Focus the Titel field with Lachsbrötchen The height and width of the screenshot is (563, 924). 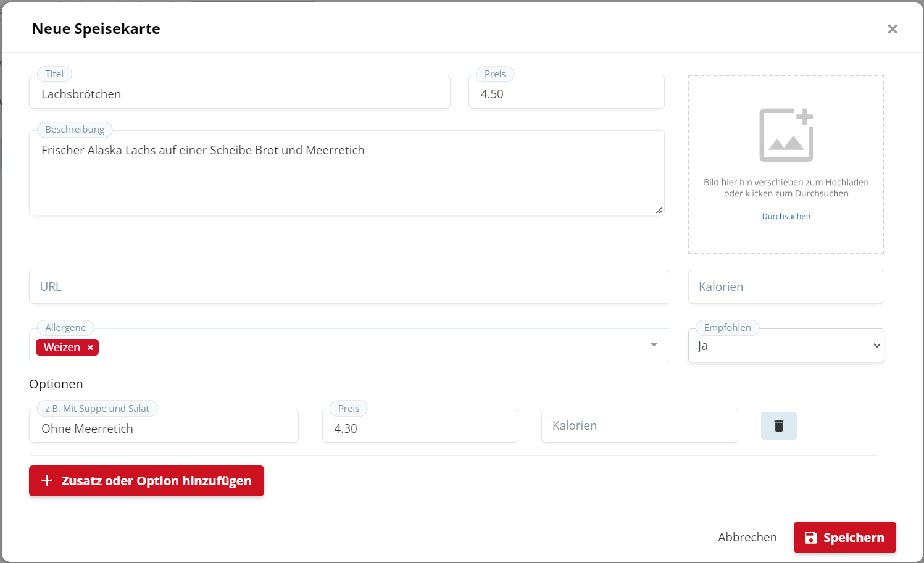click(239, 94)
